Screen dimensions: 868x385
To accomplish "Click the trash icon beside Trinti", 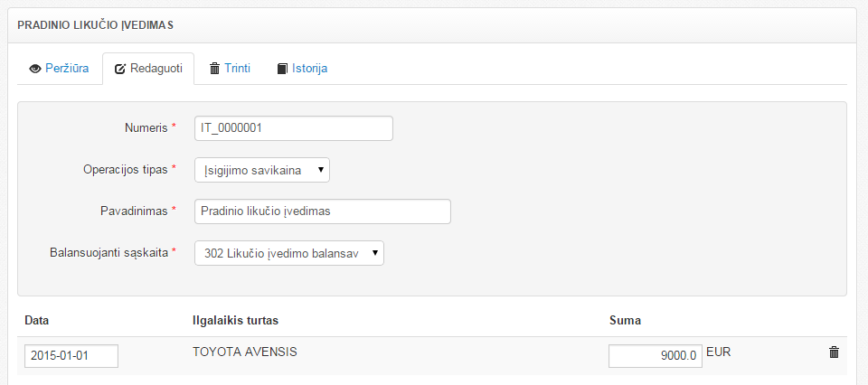I will [215, 69].
